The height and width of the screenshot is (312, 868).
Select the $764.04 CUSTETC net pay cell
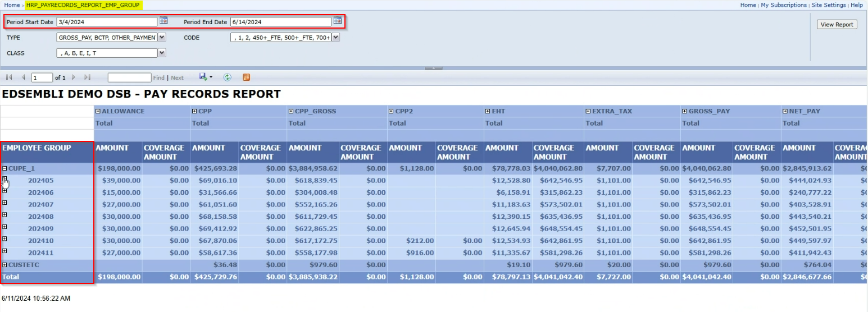coord(807,265)
